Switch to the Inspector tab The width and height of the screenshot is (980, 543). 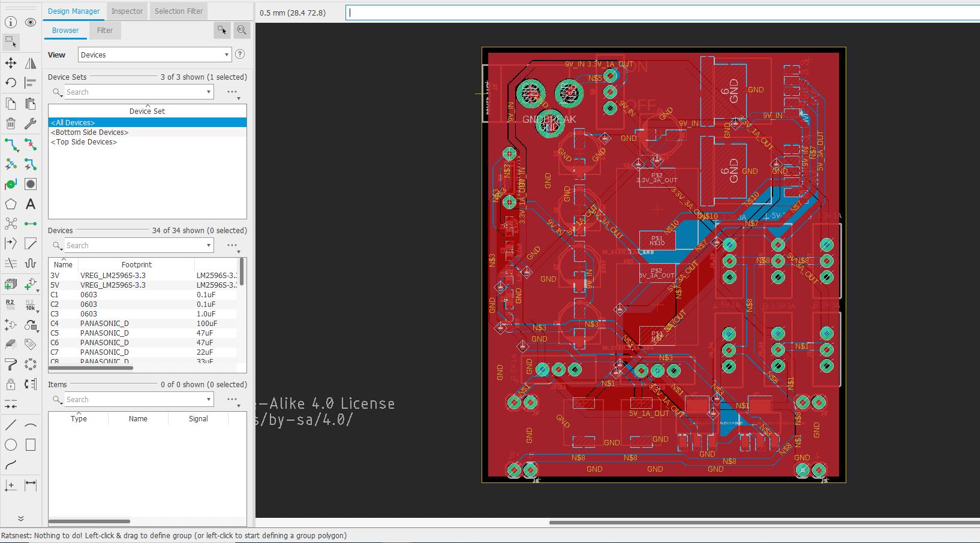tap(127, 11)
